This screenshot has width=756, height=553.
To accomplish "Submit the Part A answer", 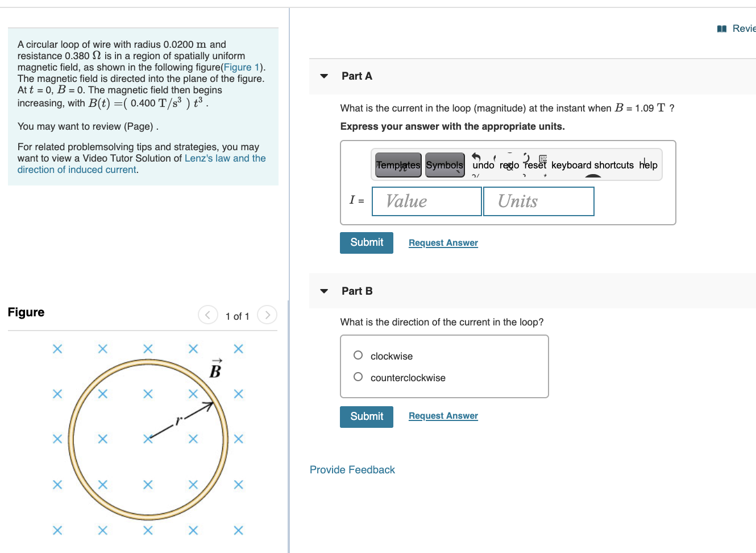I will pyautogui.click(x=366, y=242).
